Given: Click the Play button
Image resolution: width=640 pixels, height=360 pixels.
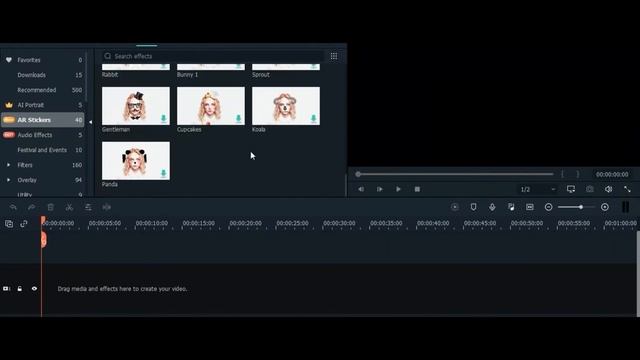Looking at the screenshot, I should pyautogui.click(x=398, y=189).
